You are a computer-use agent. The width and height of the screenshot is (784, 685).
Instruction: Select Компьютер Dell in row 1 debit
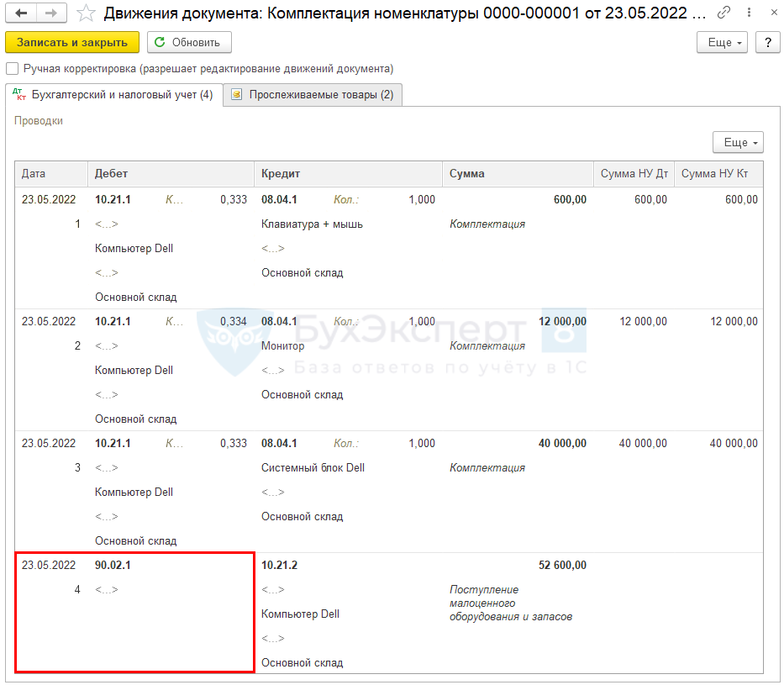pyautogui.click(x=134, y=249)
